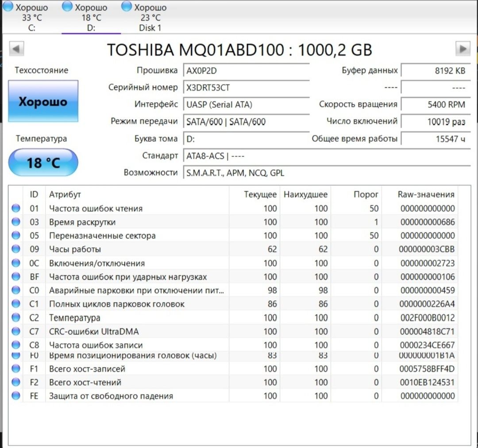Screen dimensions: 478x448
Task: Click the Стандарт field ATA8-ACS
Action: pyautogui.click(x=327, y=156)
